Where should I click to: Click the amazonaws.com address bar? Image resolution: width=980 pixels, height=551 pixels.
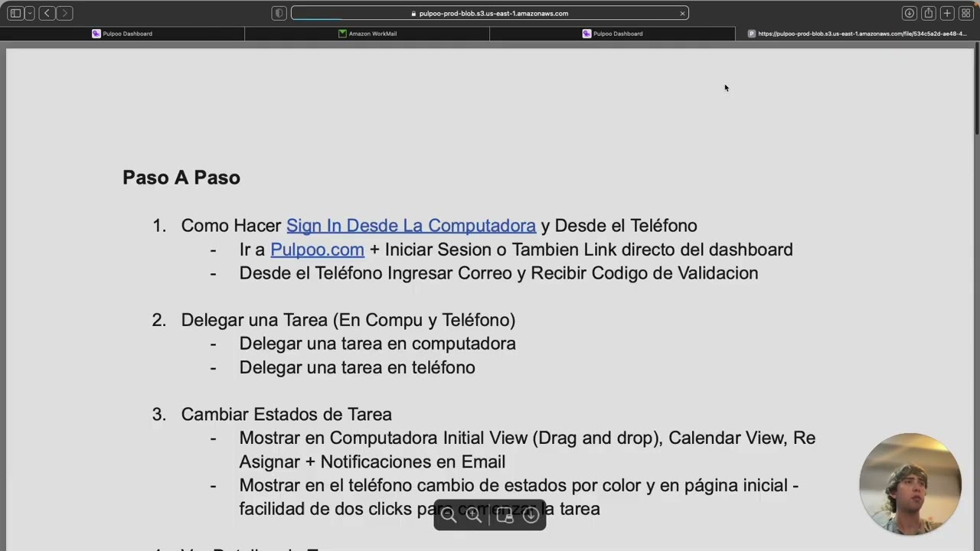click(490, 13)
